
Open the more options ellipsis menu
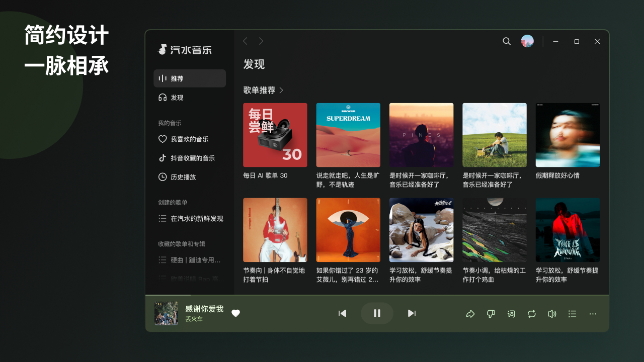[x=593, y=314]
